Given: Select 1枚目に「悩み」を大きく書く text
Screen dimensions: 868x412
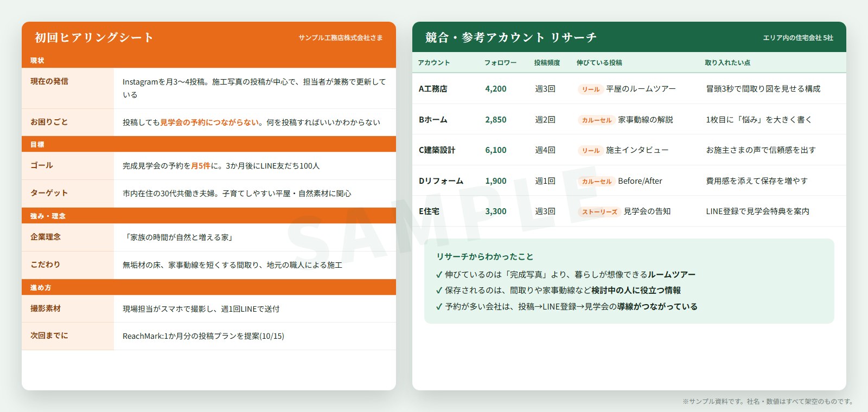Looking at the screenshot, I should (759, 120).
